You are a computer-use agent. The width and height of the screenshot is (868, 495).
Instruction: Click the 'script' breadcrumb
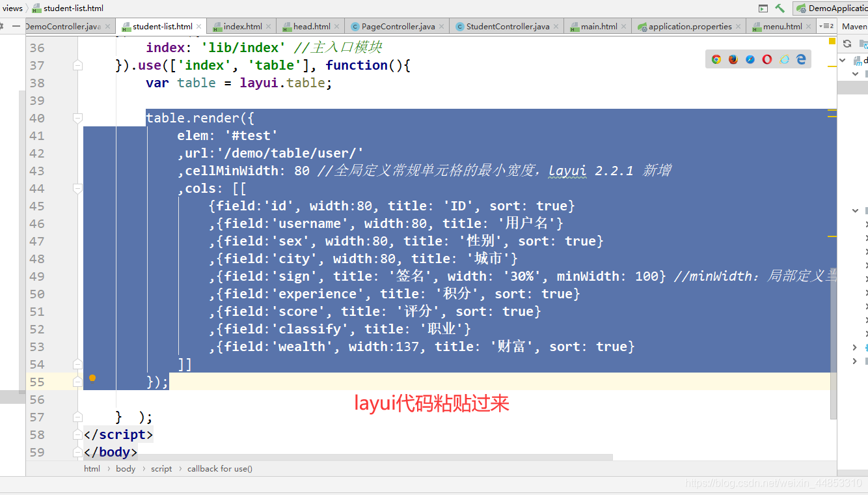tap(161, 468)
